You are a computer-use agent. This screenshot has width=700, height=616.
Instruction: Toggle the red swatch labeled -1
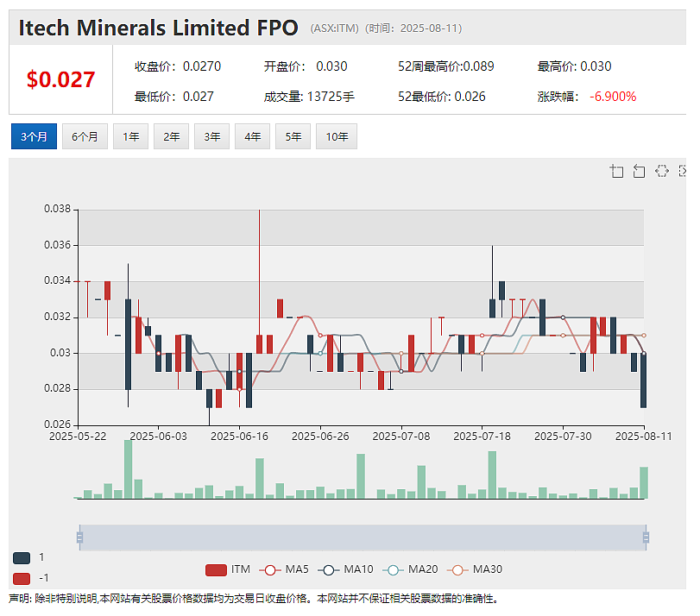pyautogui.click(x=22, y=579)
